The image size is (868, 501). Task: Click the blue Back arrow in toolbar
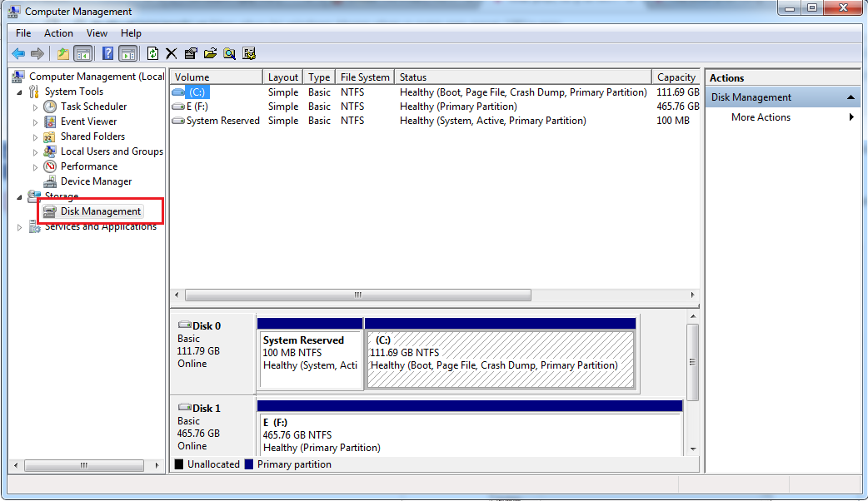pyautogui.click(x=17, y=54)
